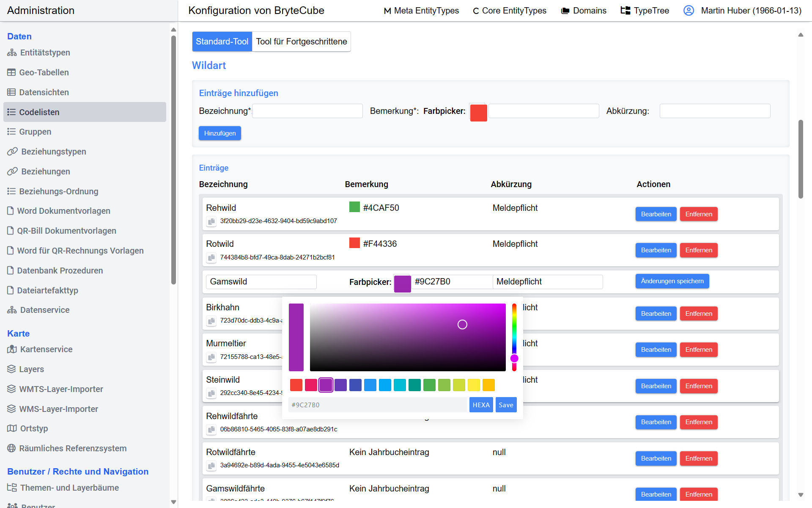Pick the green swatch in the color palette
Image resolution: width=812 pixels, height=508 pixels.
click(429, 385)
